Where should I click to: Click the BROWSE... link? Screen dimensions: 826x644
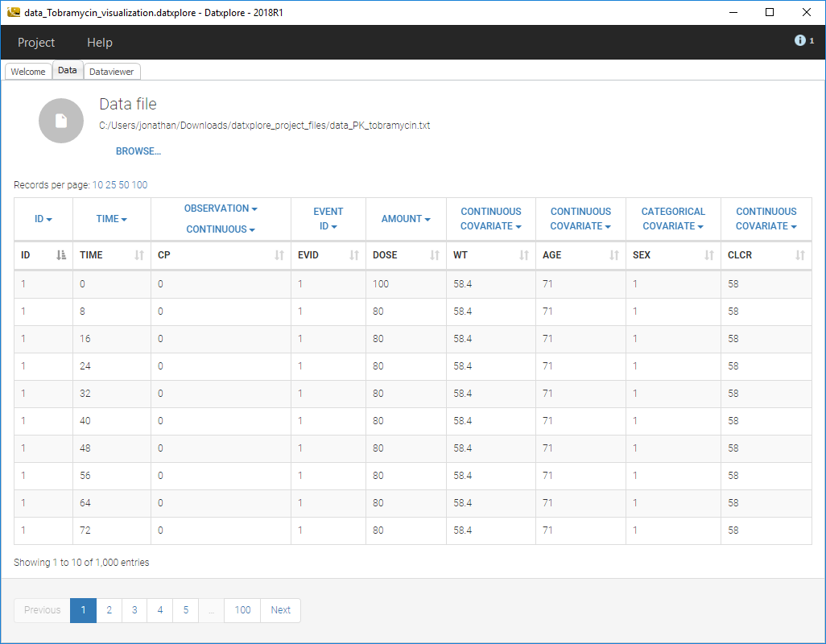tap(138, 151)
